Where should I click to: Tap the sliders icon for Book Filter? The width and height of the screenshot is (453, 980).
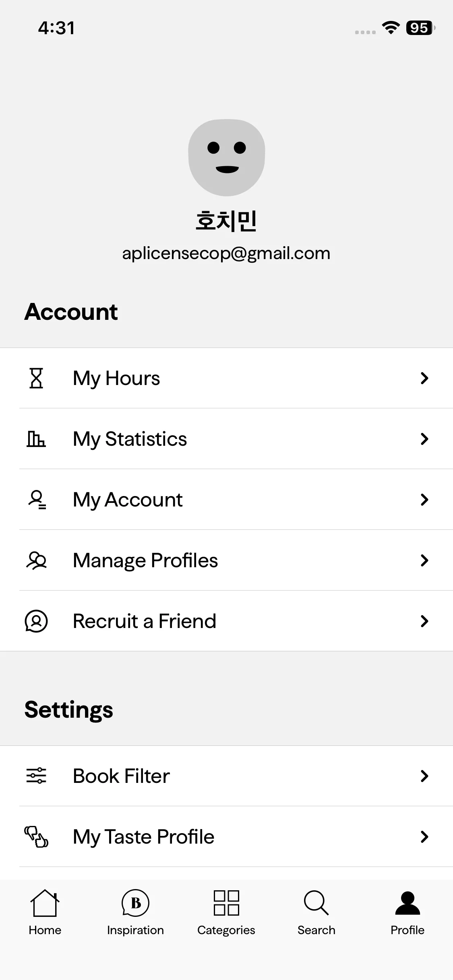36,776
